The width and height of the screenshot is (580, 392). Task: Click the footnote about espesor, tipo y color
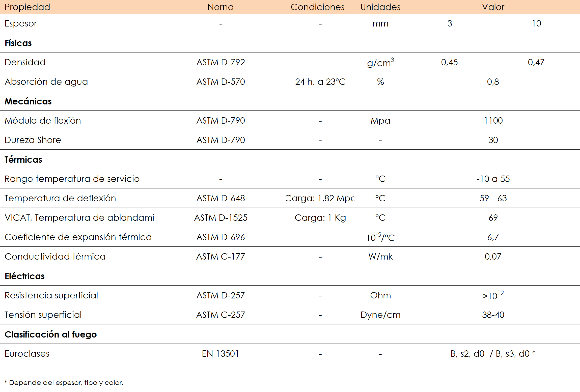(64, 383)
